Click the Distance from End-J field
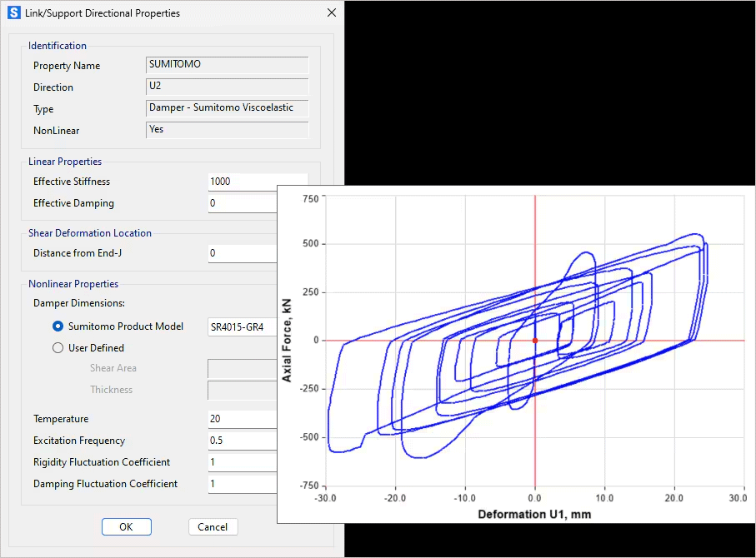Image resolution: width=756 pixels, height=558 pixels. (x=242, y=253)
